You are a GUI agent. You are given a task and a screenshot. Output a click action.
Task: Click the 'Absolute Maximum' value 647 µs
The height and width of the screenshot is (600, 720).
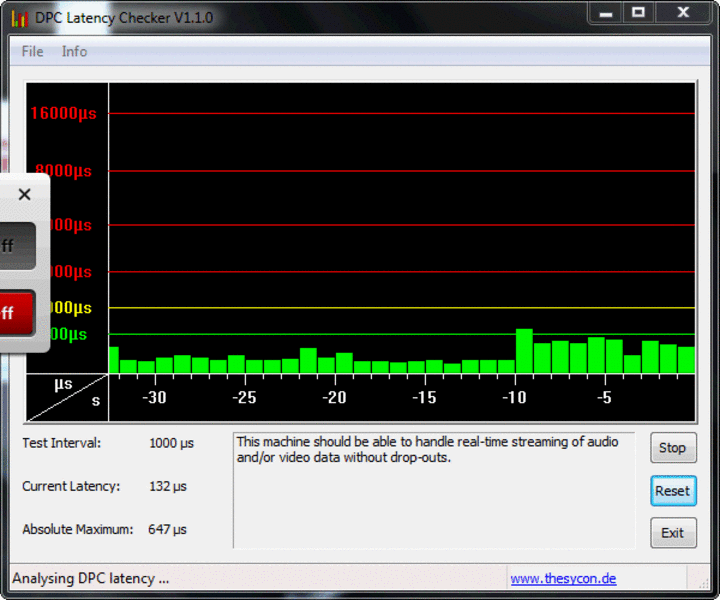click(x=167, y=529)
